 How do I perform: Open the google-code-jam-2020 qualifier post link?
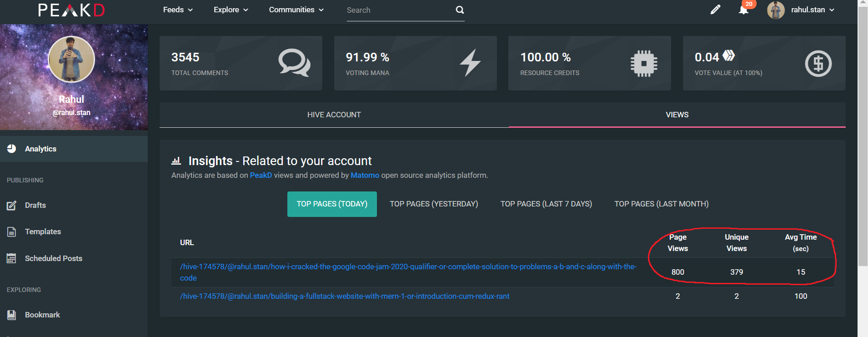[408, 272]
